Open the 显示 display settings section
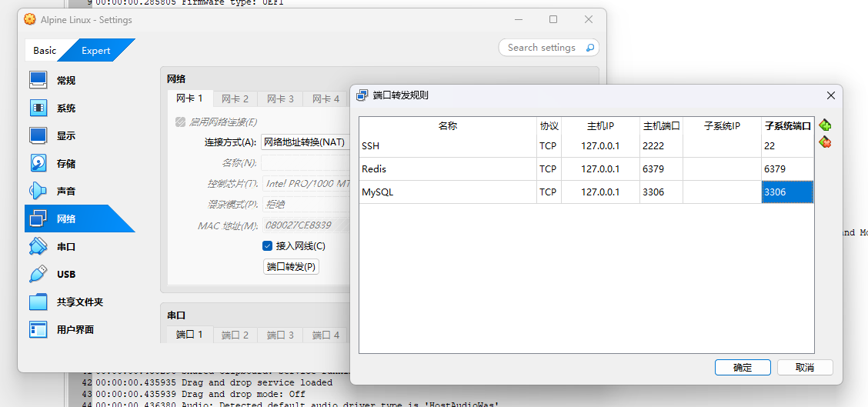Image resolution: width=868 pixels, height=407 pixels. 66,136
